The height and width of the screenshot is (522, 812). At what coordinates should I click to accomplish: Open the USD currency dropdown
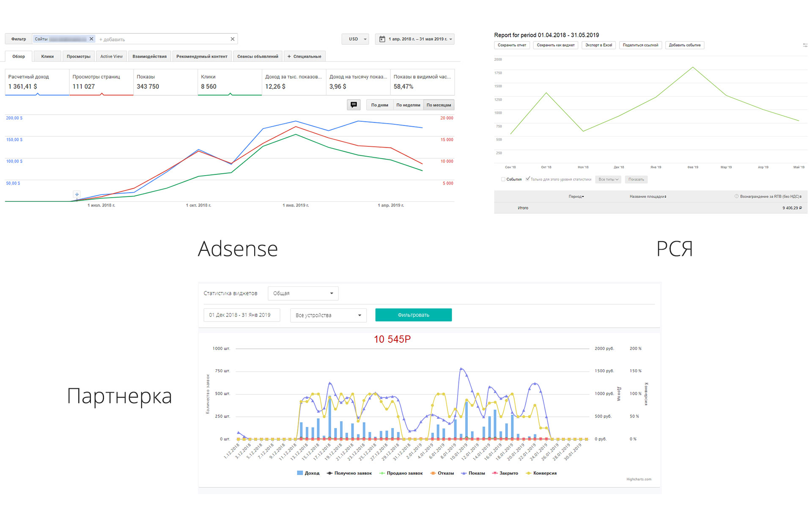coord(355,39)
